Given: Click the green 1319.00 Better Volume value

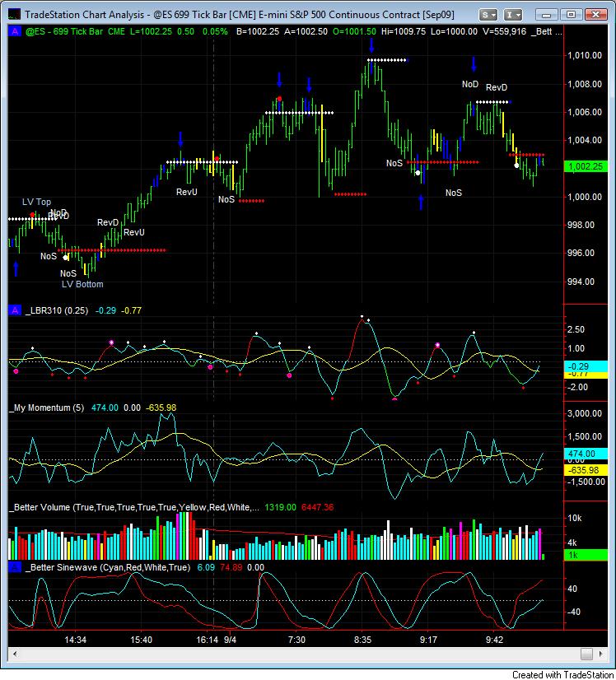Looking at the screenshot, I should click(280, 507).
